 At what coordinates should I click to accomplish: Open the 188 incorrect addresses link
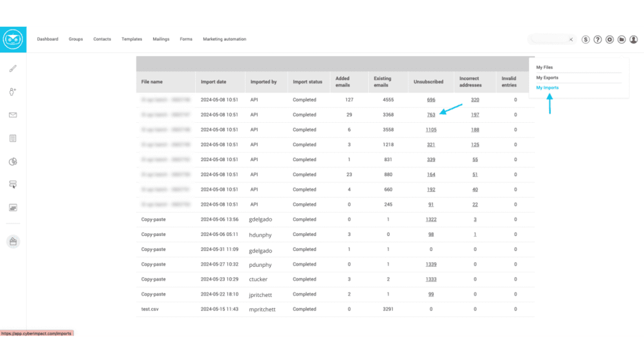coord(475,130)
